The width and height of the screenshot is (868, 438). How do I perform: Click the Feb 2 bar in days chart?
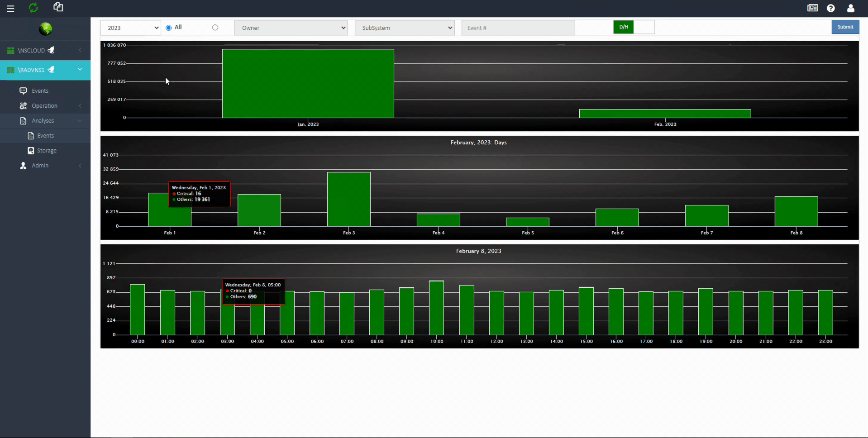tap(259, 210)
